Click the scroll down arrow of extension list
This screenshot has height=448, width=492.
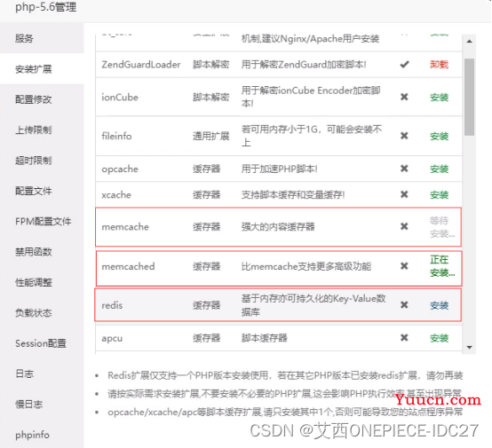point(470,348)
